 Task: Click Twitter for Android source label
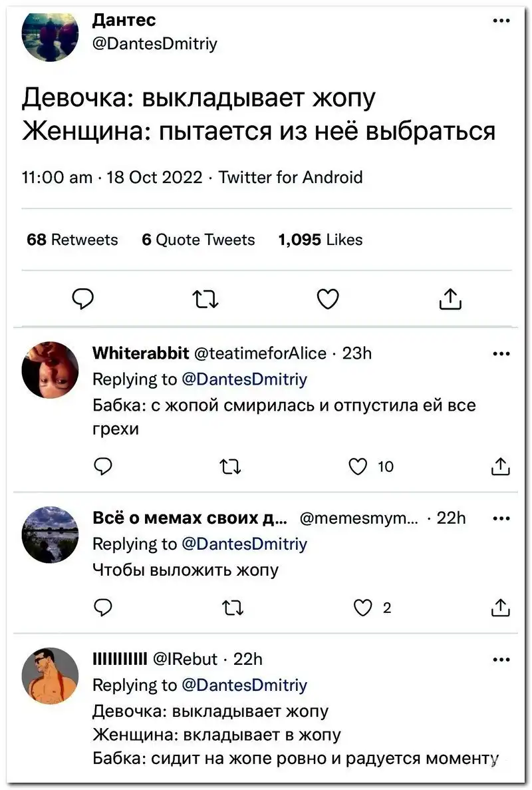pos(291,178)
